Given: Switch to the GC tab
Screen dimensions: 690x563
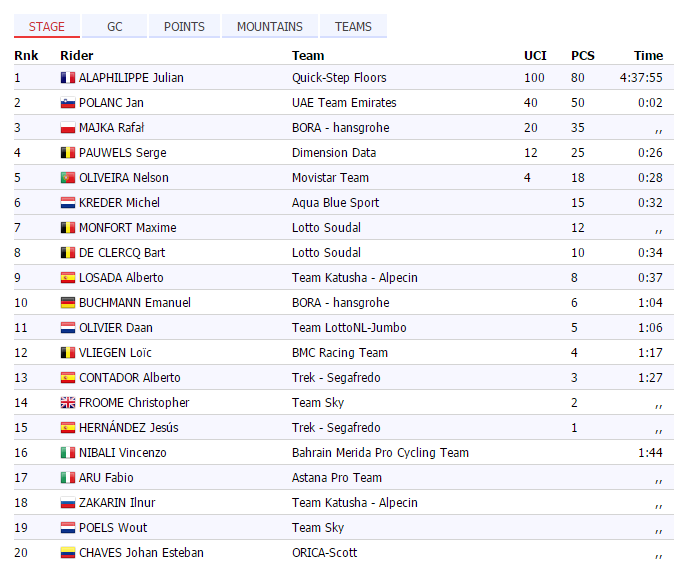Looking at the screenshot, I should 115,27.
